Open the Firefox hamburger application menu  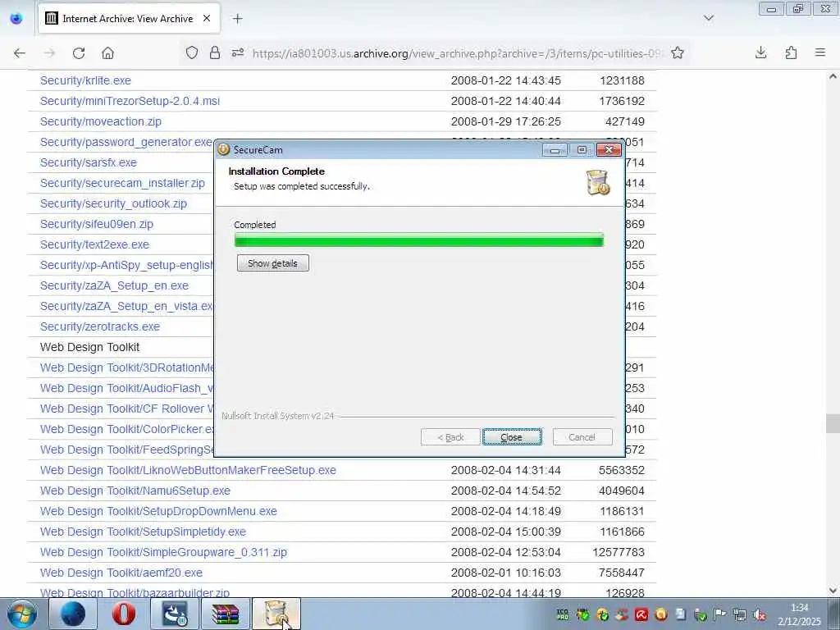(x=820, y=52)
